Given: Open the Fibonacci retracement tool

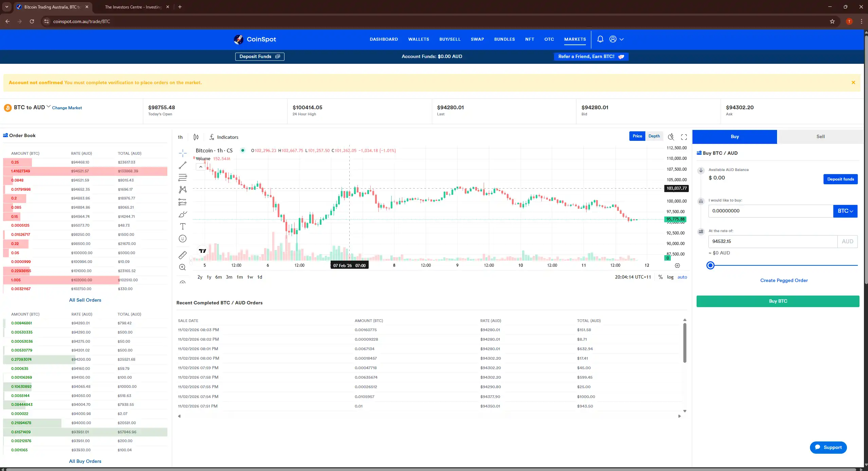Looking at the screenshot, I should (x=183, y=177).
